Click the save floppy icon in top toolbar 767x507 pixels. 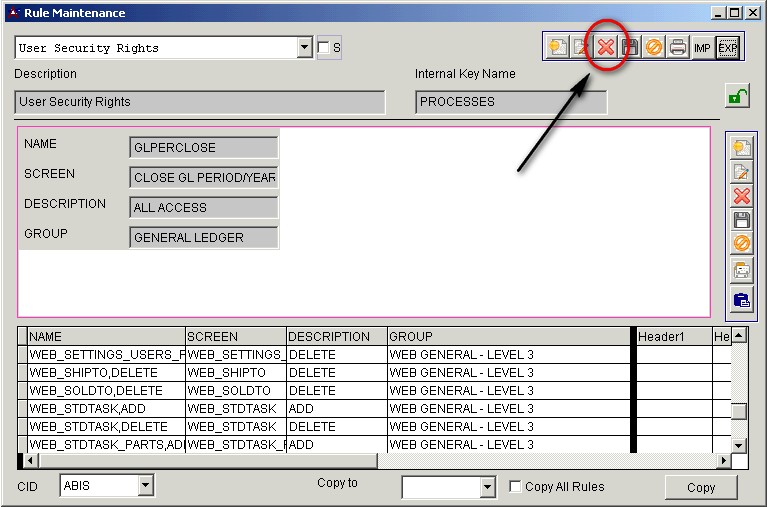point(630,47)
